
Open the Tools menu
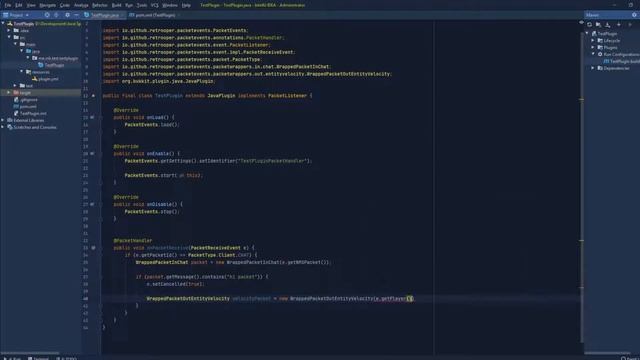(142, 5)
